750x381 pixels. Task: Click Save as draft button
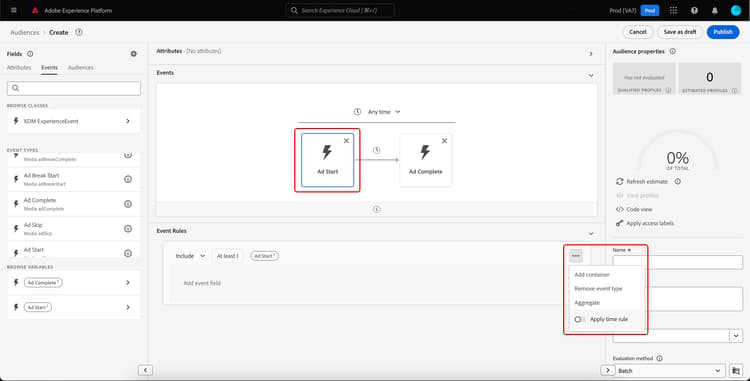tap(680, 32)
